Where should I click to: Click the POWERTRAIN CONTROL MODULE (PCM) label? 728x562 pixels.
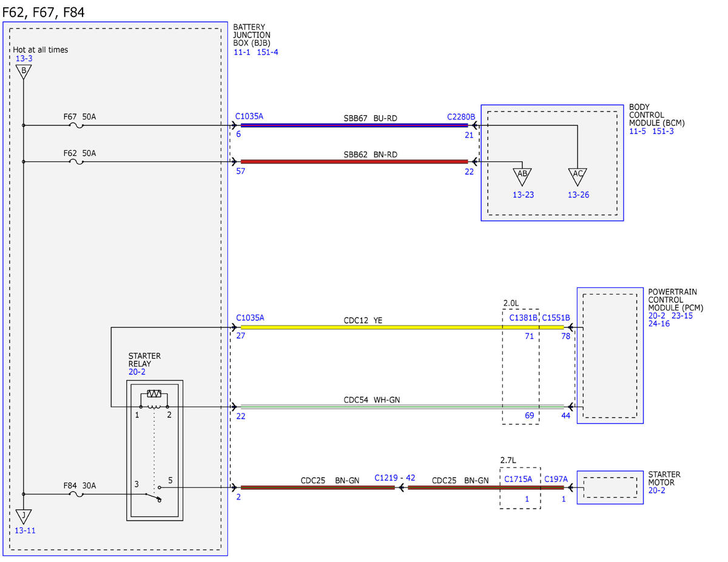675,299
